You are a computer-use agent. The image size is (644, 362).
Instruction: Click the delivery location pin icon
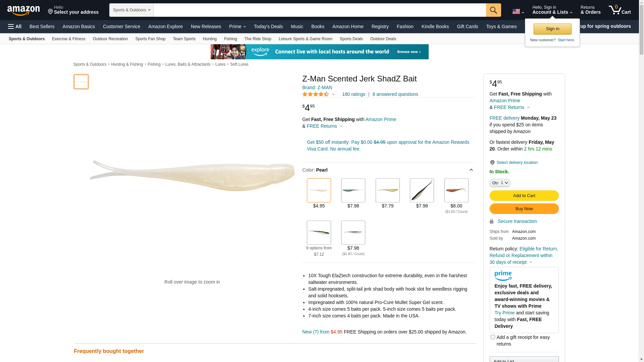492,163
